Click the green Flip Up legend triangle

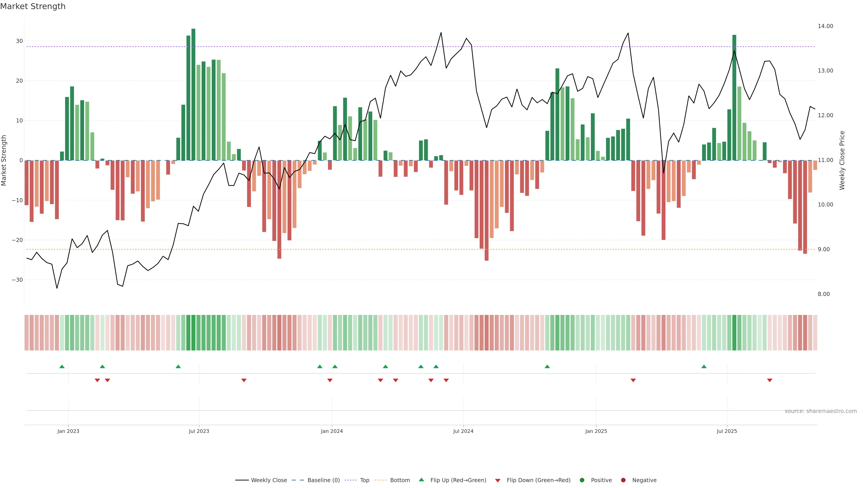pyautogui.click(x=421, y=480)
